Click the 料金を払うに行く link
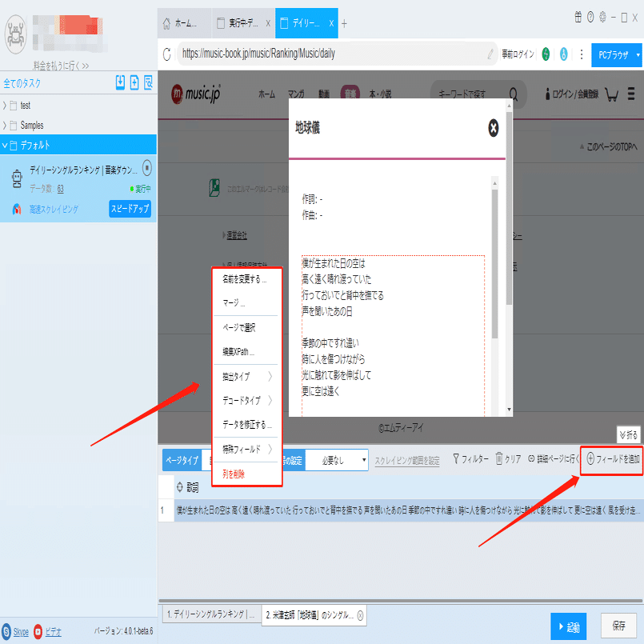Screen dimensions: 644x644 (x=61, y=66)
